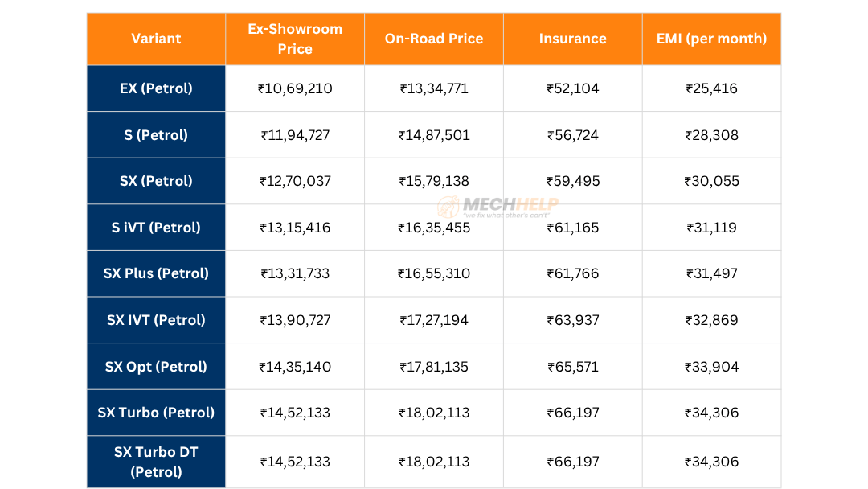Click the SX Turbo DT (Petrol) label

pos(155,461)
